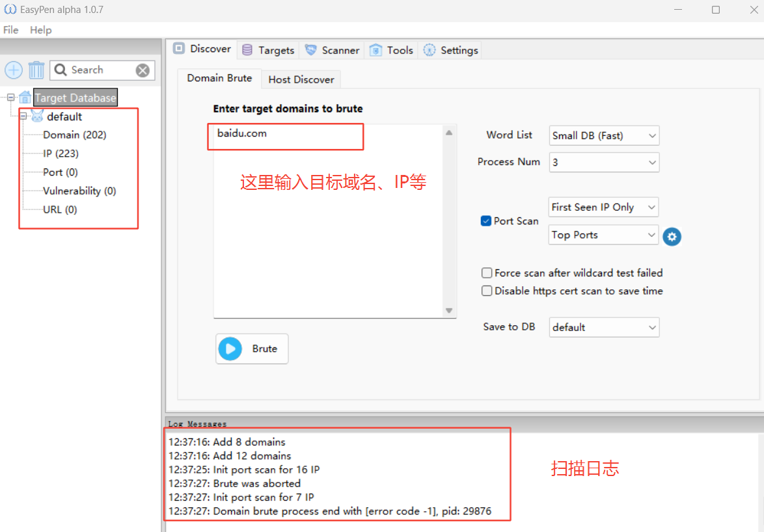Switch to the Host Discover sub-tab
Screen dimensions: 764x532
[301, 79]
